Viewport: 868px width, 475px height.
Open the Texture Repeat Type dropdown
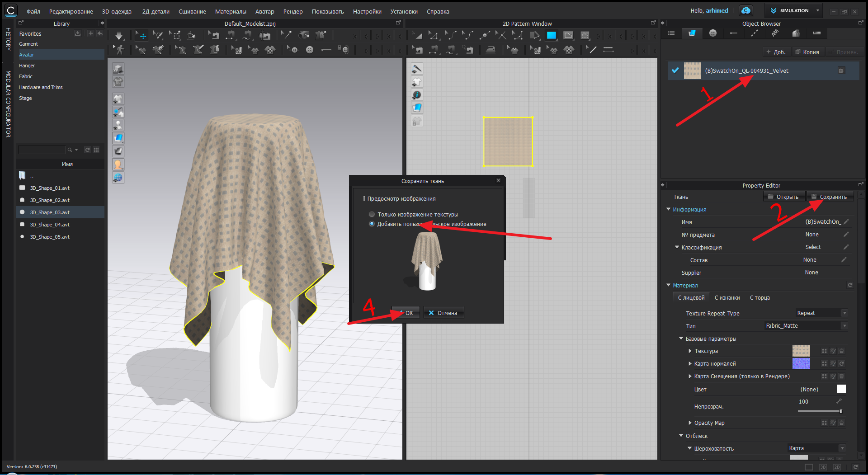[821, 313]
